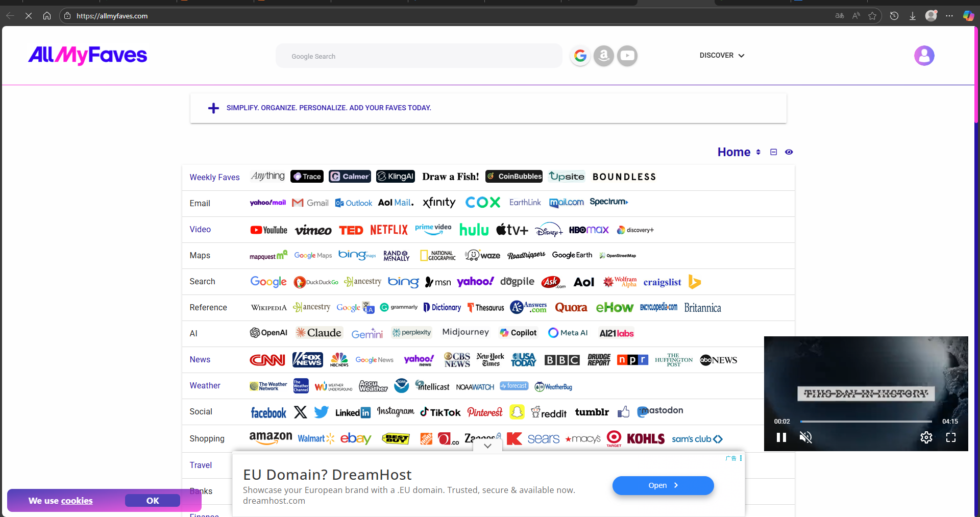Open DuckDuckGo in the Search row
This screenshot has width=980, height=517.
[316, 282]
